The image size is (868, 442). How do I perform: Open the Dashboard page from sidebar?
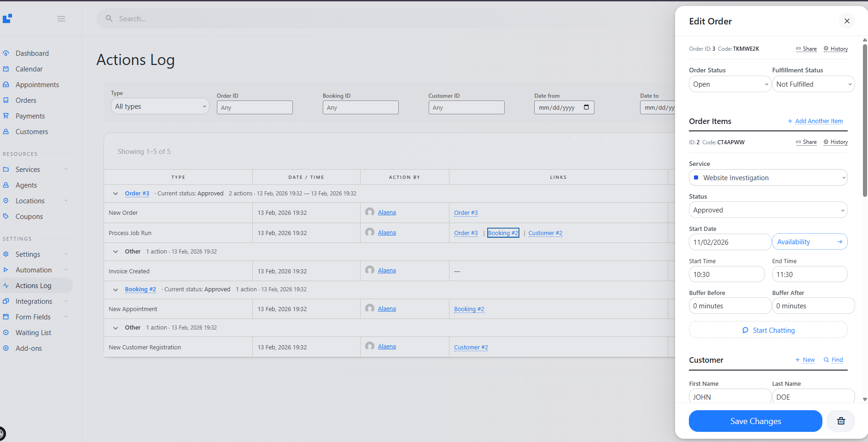click(32, 53)
